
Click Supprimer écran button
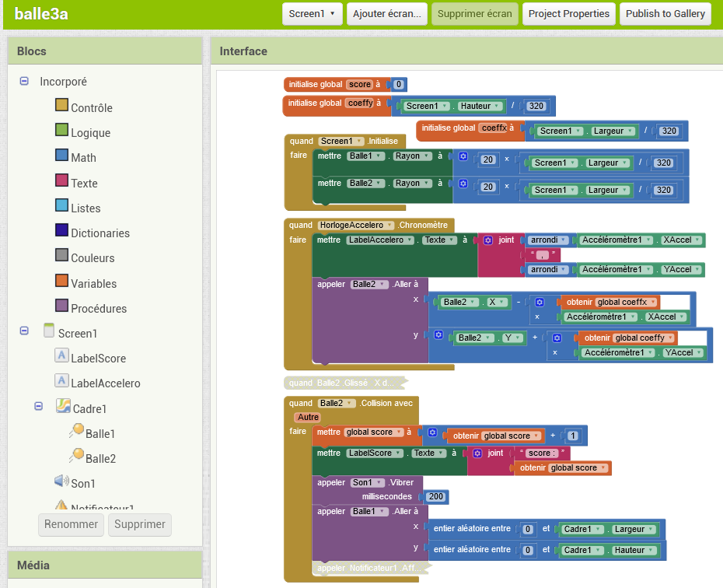coord(474,14)
